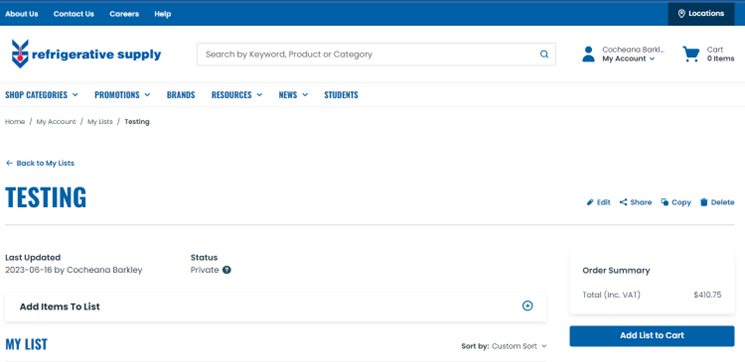The image size is (745, 362).
Task: Open the shopping cart icon
Action: (691, 54)
